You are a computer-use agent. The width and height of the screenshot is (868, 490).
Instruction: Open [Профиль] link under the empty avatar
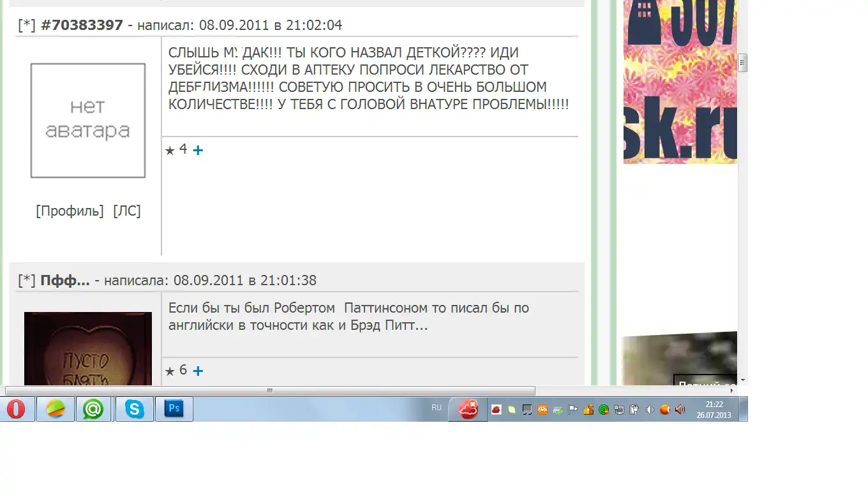pyautogui.click(x=70, y=211)
